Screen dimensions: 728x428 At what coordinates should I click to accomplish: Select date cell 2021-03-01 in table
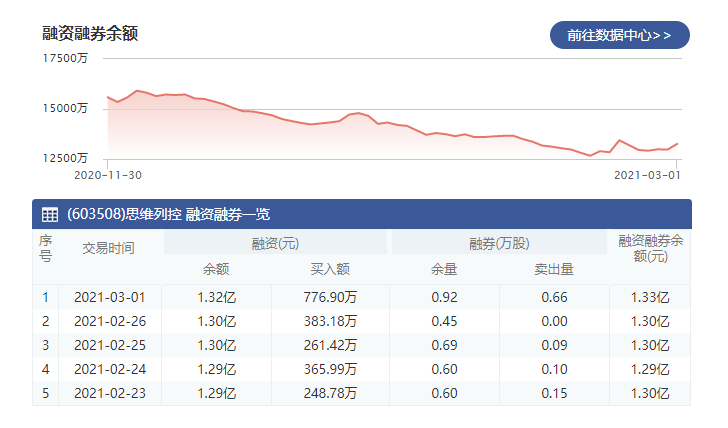tap(110, 297)
